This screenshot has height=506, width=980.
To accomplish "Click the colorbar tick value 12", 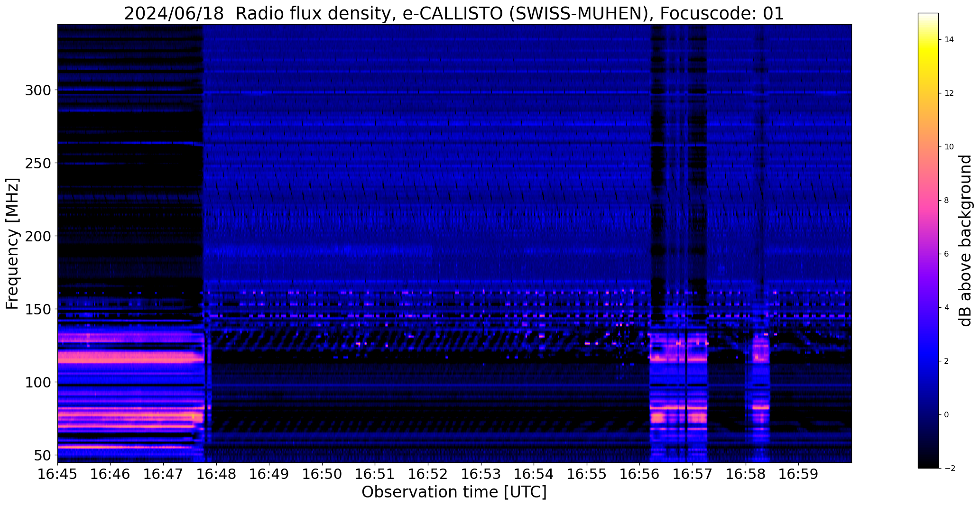I will tap(949, 93).
